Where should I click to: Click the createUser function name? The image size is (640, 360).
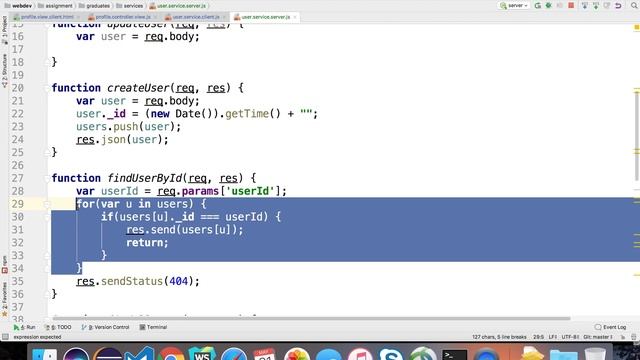click(138, 88)
